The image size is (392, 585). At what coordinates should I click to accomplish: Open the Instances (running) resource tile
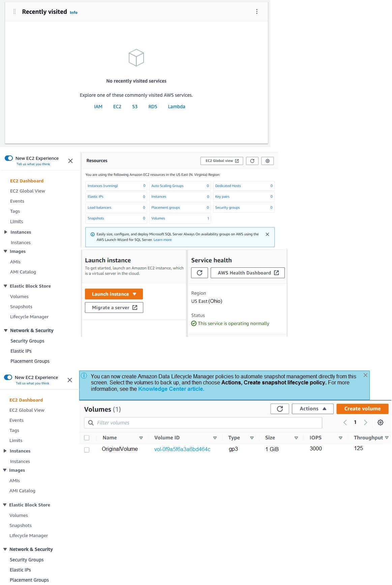[116, 186]
